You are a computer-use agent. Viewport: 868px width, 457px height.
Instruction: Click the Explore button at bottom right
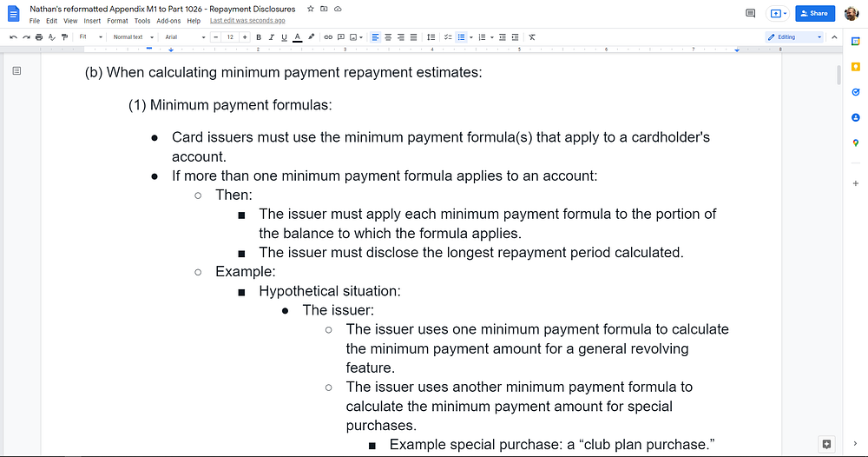point(826,444)
